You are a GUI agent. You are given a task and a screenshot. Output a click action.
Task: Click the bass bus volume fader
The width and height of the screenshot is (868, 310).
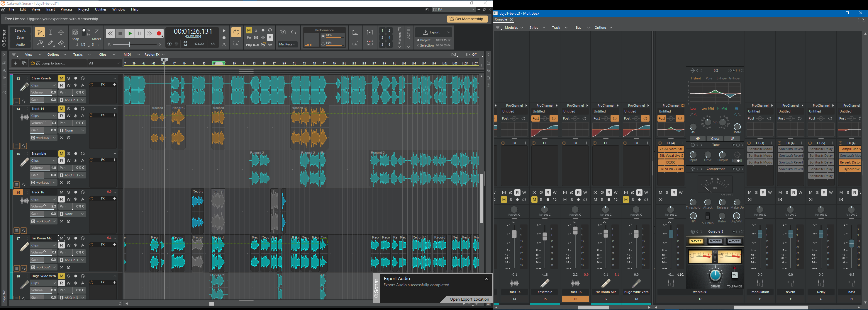click(x=852, y=244)
